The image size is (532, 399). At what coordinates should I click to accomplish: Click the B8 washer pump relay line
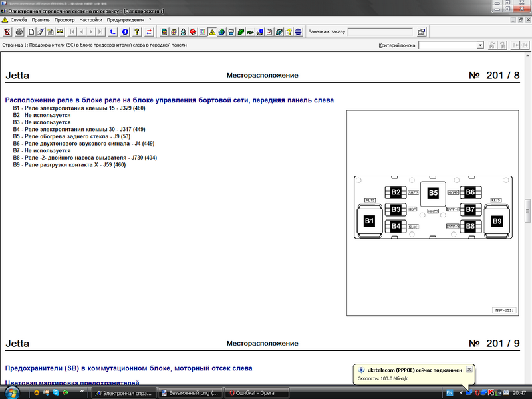85,158
